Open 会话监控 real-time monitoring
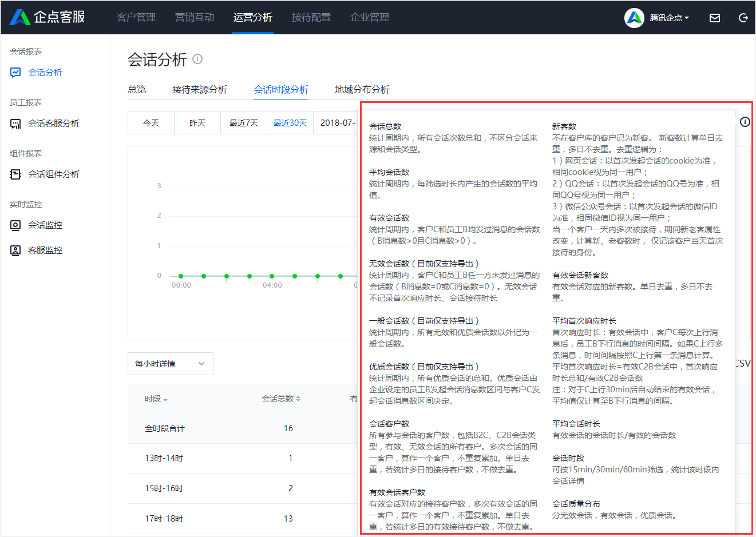756x537 pixels. point(43,225)
